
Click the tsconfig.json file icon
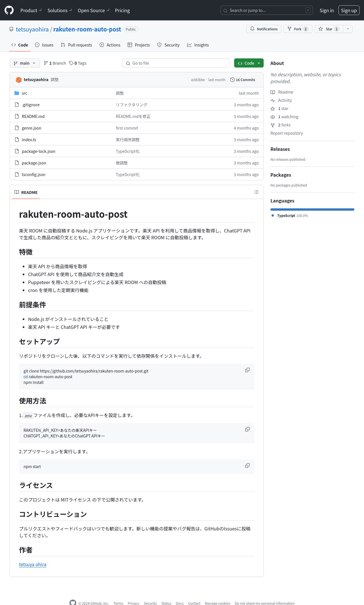click(x=17, y=174)
